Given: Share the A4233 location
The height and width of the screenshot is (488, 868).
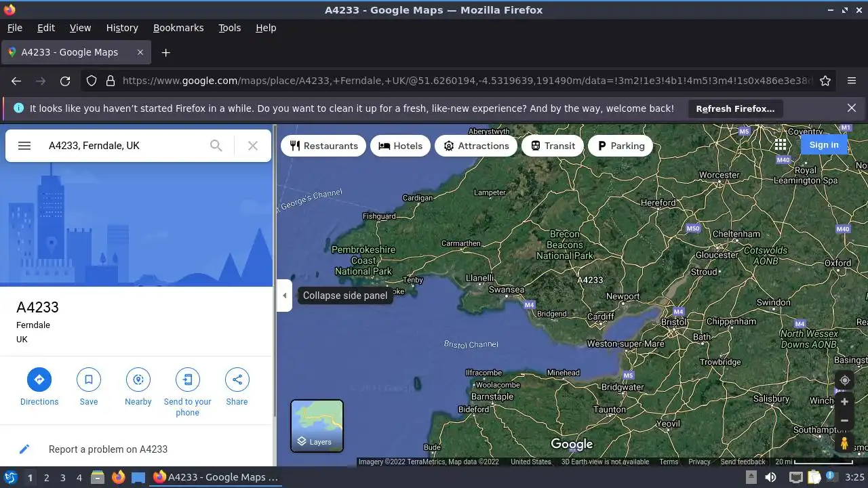Looking at the screenshot, I should point(237,387).
